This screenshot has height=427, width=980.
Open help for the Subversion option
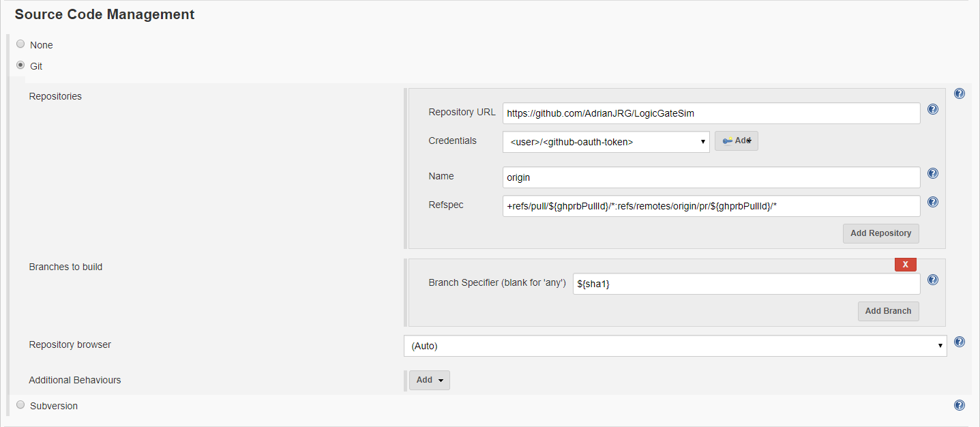click(x=960, y=404)
